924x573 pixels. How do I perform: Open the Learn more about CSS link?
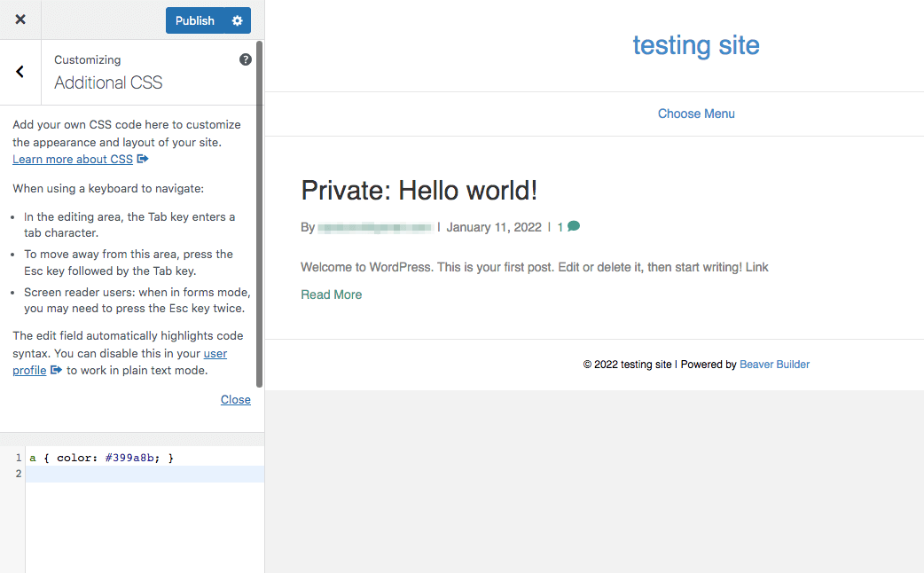(73, 160)
